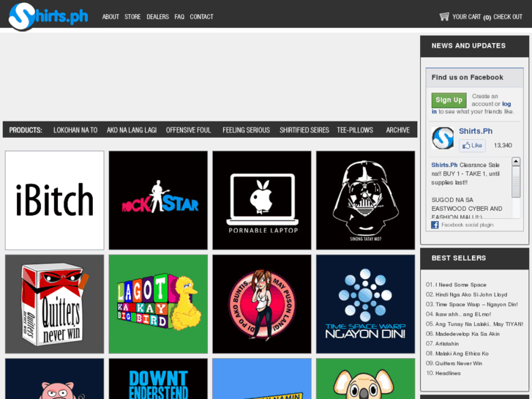
Task: Open best seller I Need Some Space
Action: pos(461,285)
